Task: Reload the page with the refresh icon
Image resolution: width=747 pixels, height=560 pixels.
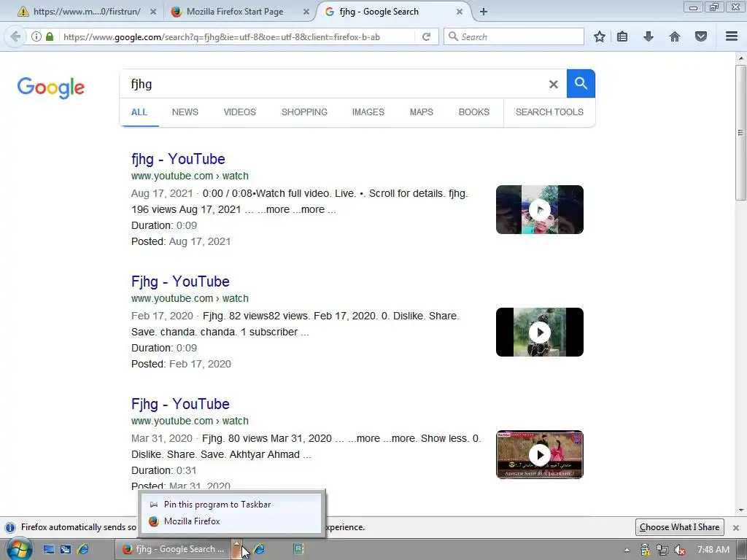Action: (x=426, y=36)
